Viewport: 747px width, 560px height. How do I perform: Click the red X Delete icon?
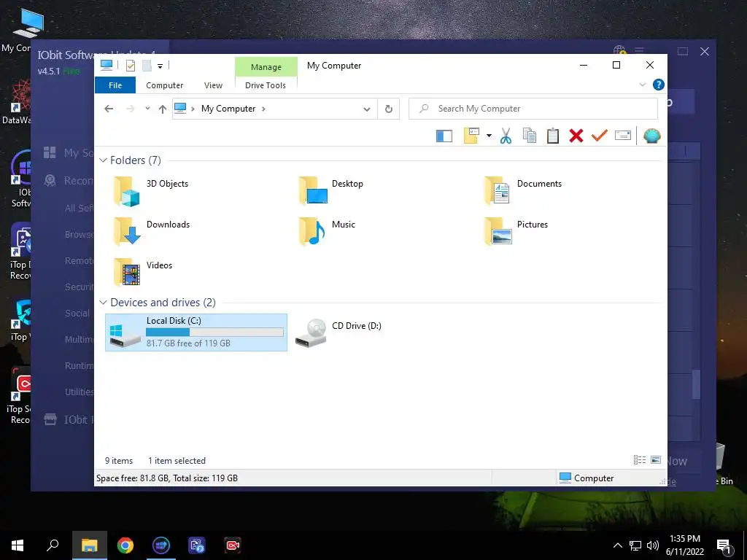(x=576, y=136)
